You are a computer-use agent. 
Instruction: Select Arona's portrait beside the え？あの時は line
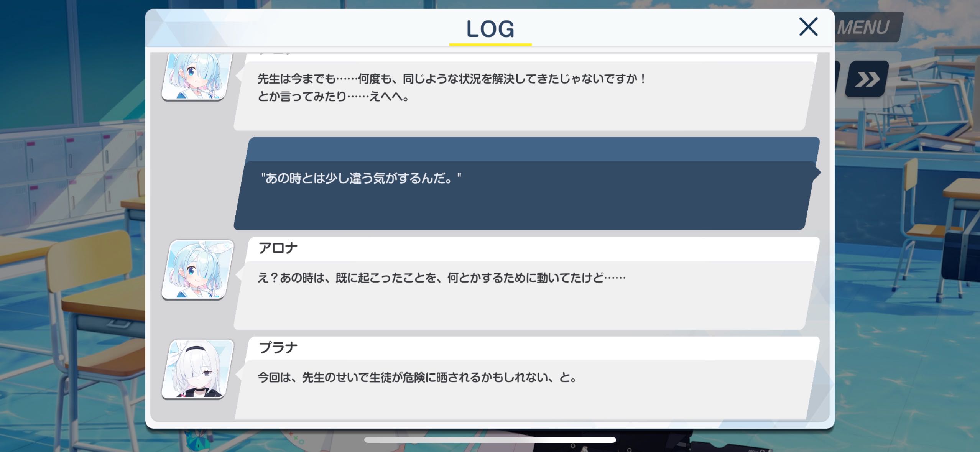point(198,270)
